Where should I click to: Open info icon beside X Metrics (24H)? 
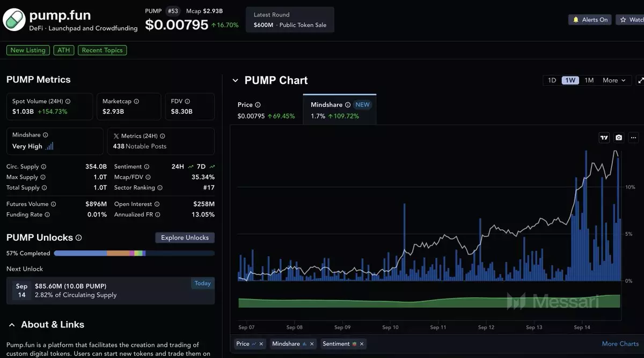click(163, 136)
